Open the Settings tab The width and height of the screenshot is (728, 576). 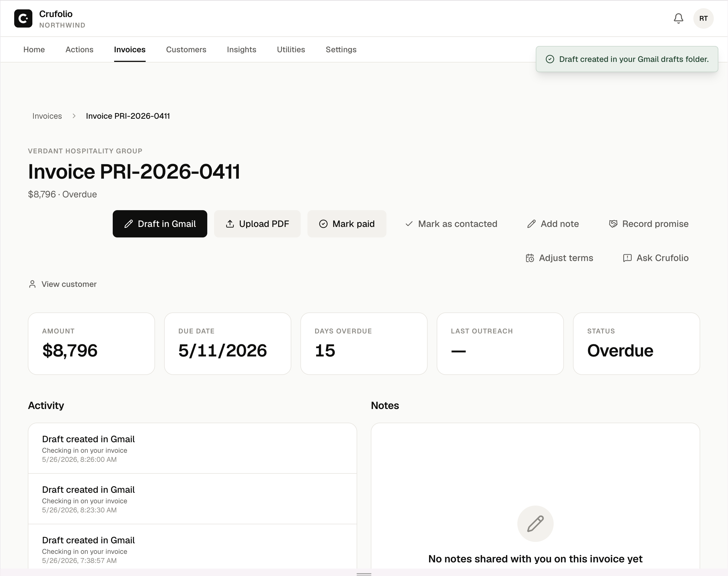click(x=341, y=50)
